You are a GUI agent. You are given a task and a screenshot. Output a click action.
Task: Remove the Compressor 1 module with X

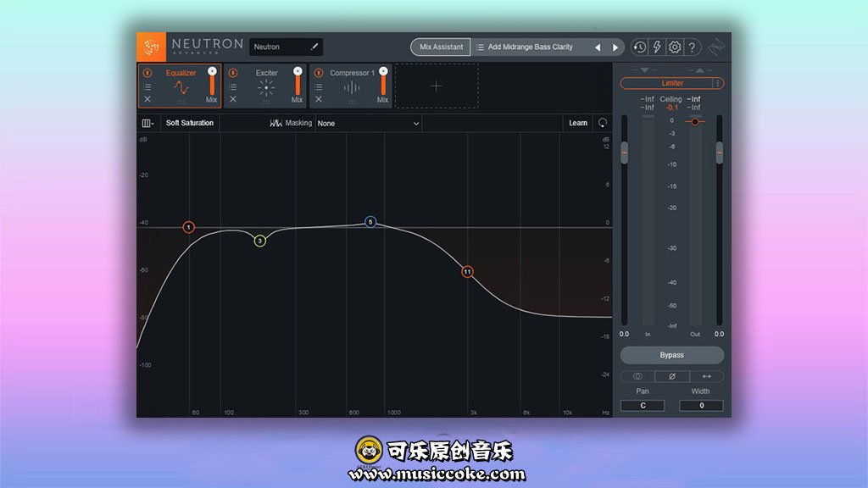(x=319, y=100)
